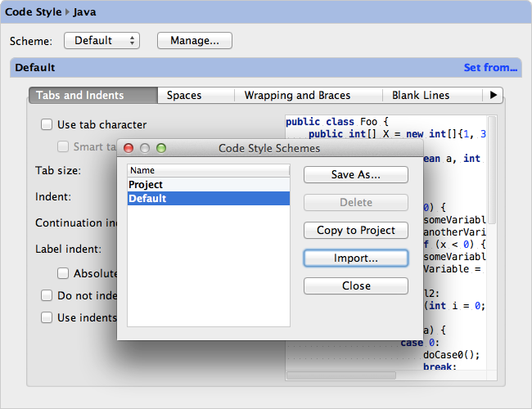Click the Import... button

coord(355,258)
